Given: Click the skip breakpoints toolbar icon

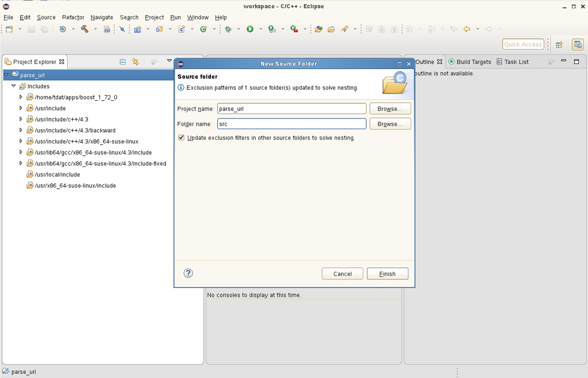Looking at the screenshot, I should 122,29.
